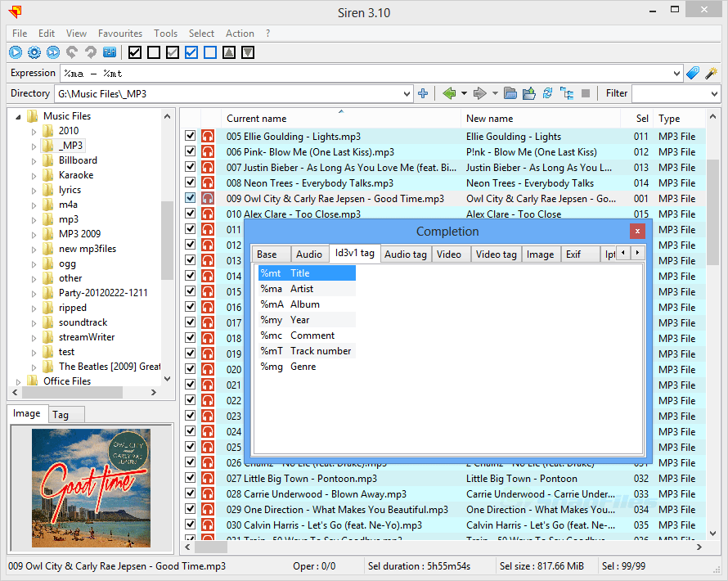Click the blue play rename icon in toolbar
Viewport: 728px width, 581px height.
tap(16, 52)
